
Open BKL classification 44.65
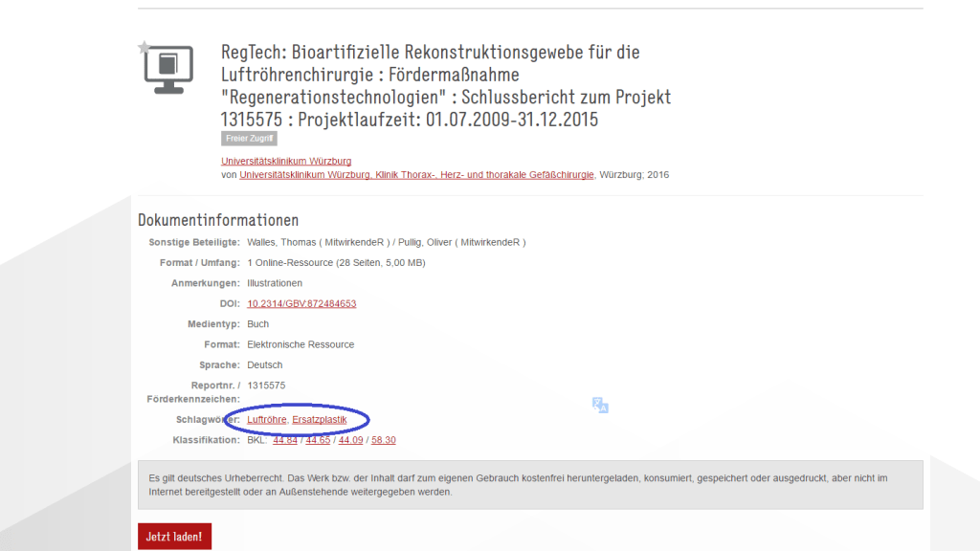point(318,440)
